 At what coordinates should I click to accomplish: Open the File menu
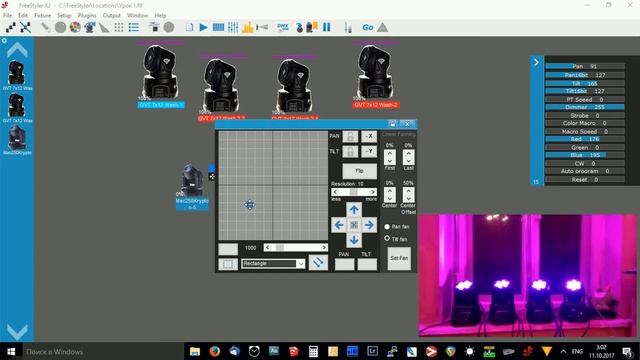point(7,15)
